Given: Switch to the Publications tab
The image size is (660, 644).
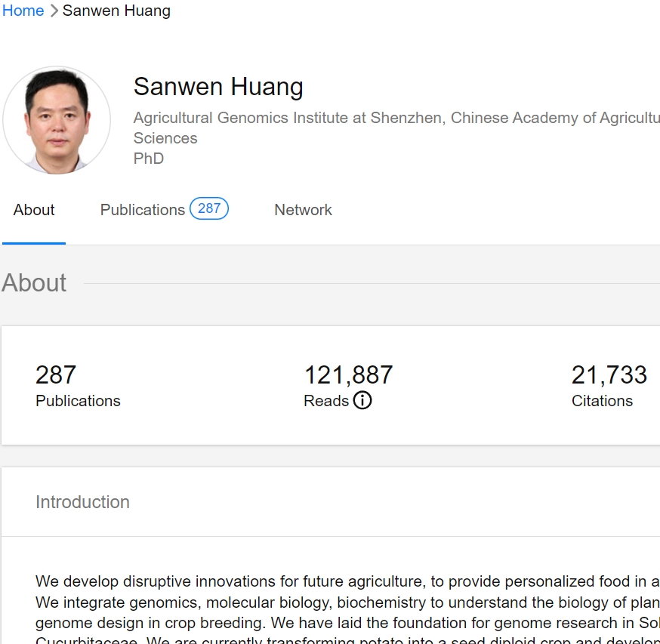Looking at the screenshot, I should pyautogui.click(x=142, y=210).
